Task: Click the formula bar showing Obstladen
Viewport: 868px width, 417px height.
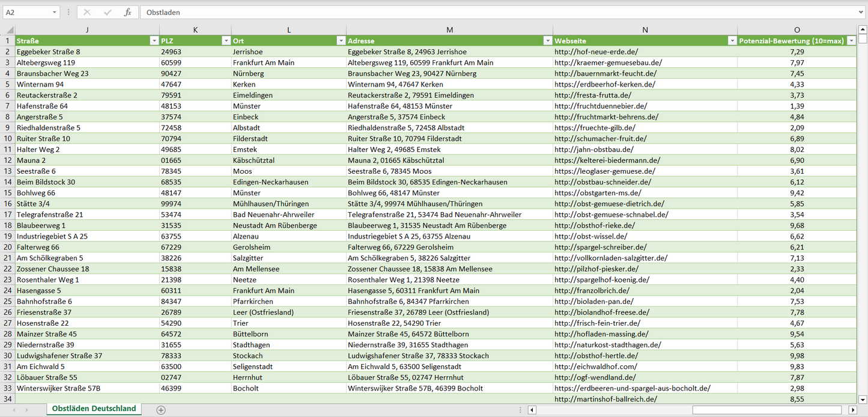Action: (481, 12)
